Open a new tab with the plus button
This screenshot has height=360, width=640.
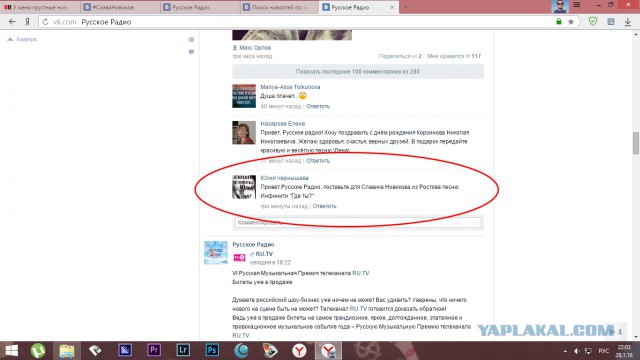[405, 7]
